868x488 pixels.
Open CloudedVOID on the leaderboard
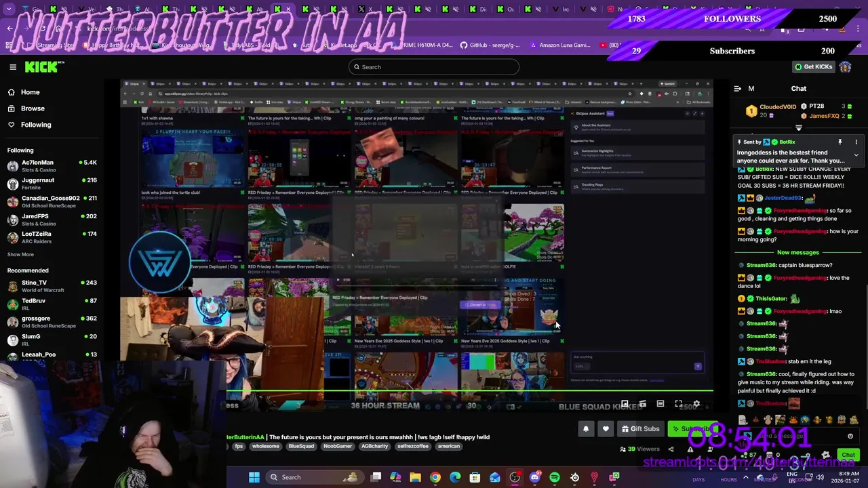tap(778, 107)
